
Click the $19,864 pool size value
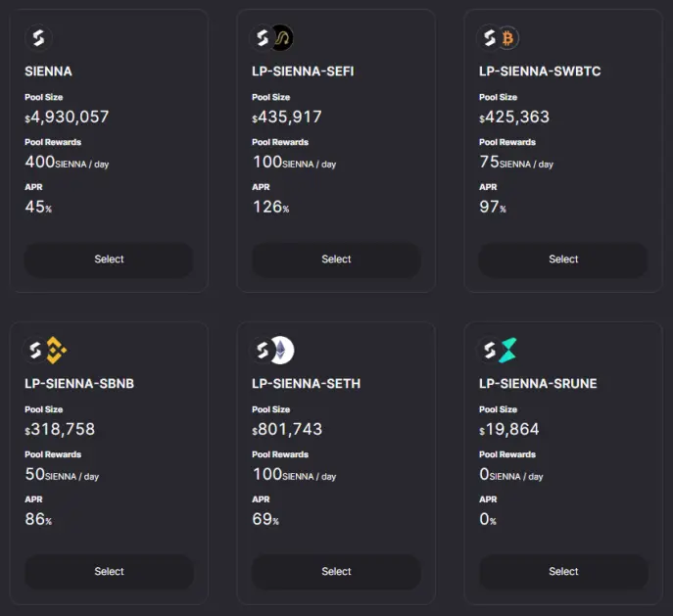pyautogui.click(x=509, y=429)
